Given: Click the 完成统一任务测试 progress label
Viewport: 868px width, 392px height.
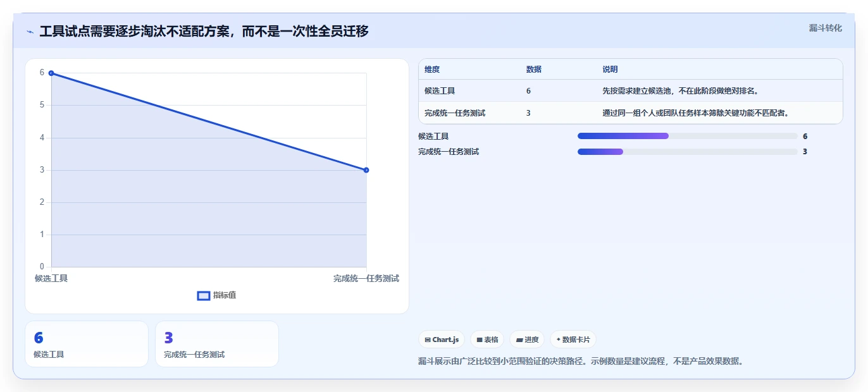Looking at the screenshot, I should tap(449, 152).
